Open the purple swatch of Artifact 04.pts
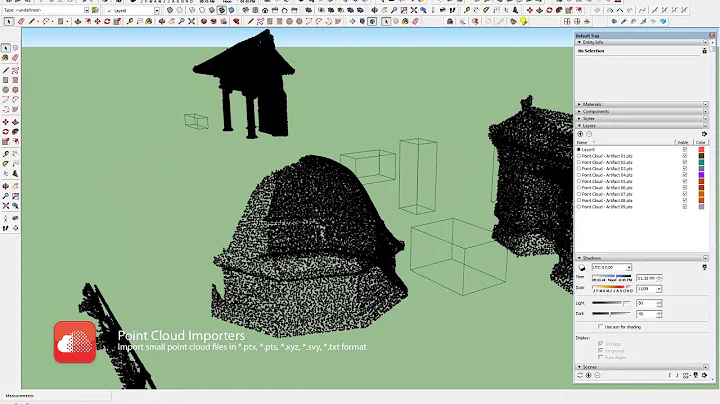 (x=701, y=175)
